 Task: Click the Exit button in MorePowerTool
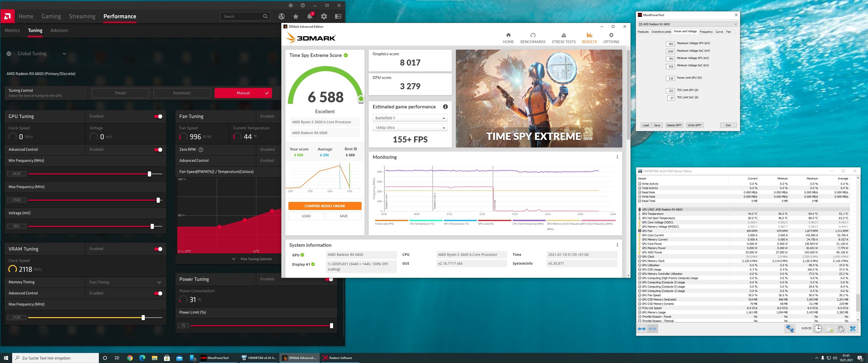click(x=728, y=125)
